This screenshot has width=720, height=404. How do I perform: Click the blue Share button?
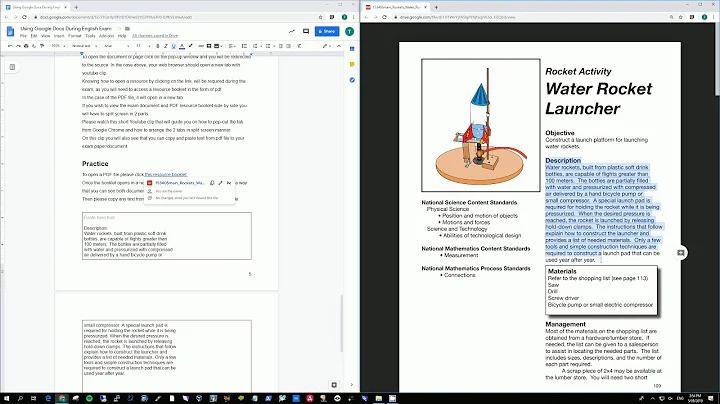click(327, 31)
